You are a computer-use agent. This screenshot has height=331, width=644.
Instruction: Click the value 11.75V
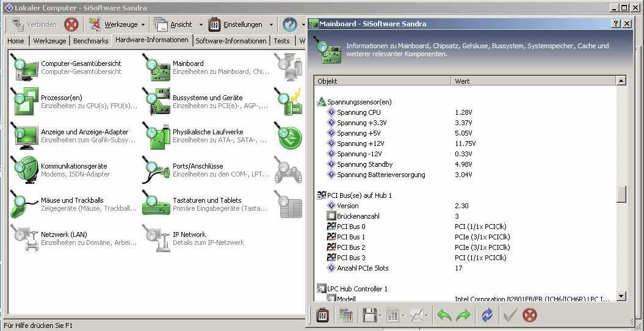[465, 144]
